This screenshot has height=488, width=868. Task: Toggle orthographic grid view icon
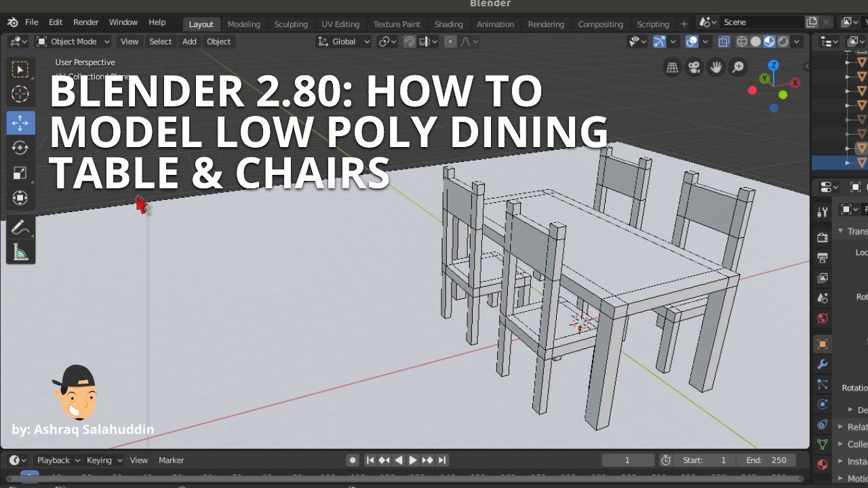[672, 67]
